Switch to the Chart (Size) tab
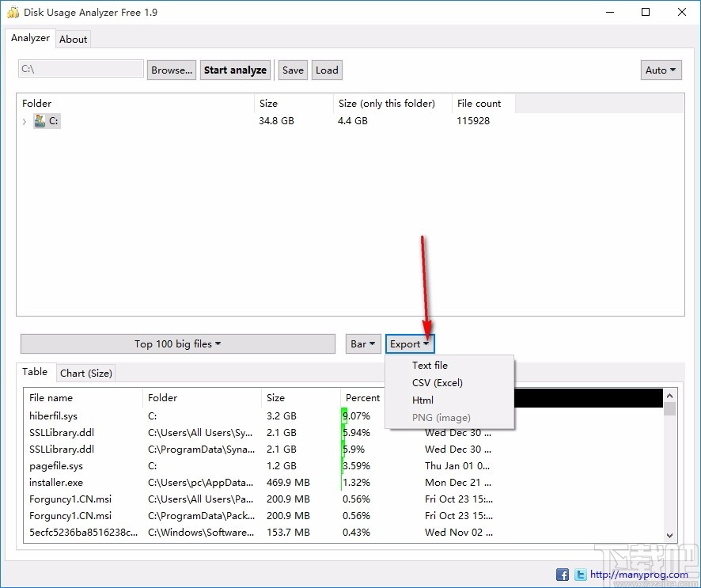The image size is (701, 588). coord(85,373)
